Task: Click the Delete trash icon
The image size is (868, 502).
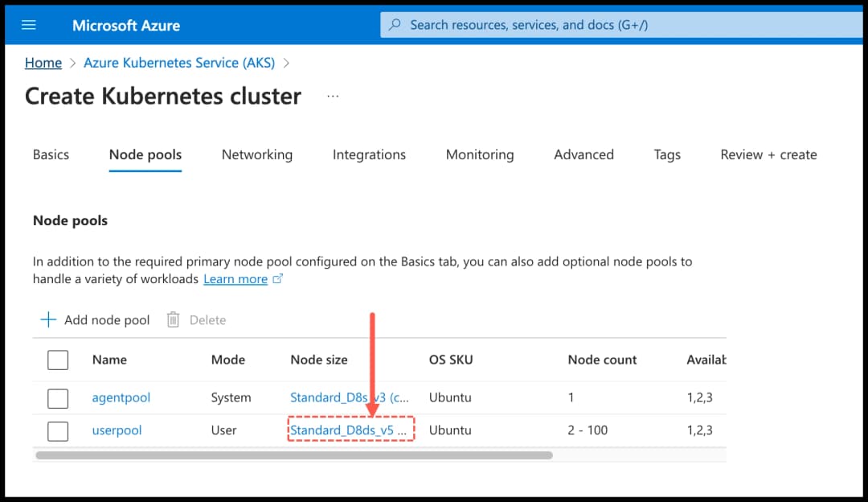Action: (x=173, y=319)
